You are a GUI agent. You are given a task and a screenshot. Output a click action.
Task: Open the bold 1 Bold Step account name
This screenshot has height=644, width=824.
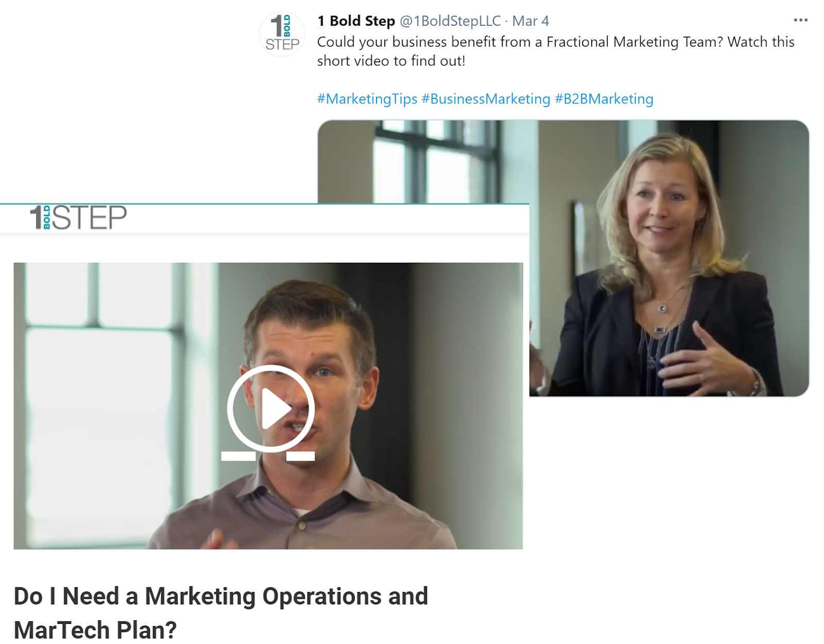[356, 21]
